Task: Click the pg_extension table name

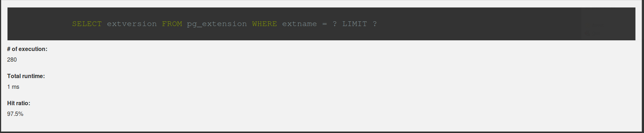Action: tap(217, 24)
